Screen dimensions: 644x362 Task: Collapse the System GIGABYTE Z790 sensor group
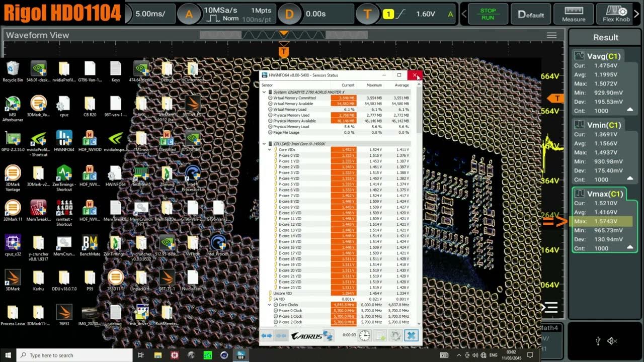point(264,92)
